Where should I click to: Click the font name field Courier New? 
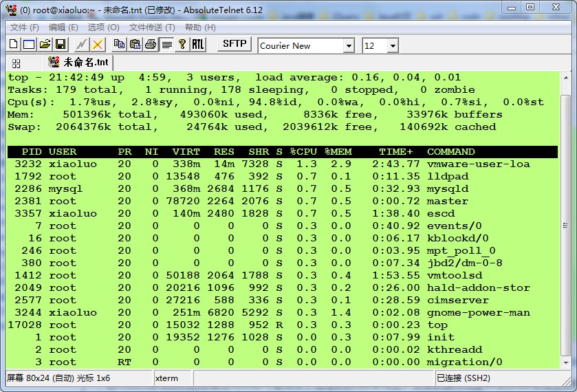click(x=301, y=46)
